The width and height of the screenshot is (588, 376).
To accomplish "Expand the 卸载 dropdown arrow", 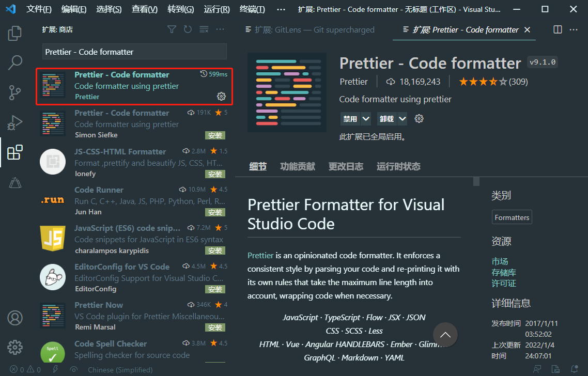I will pos(402,119).
